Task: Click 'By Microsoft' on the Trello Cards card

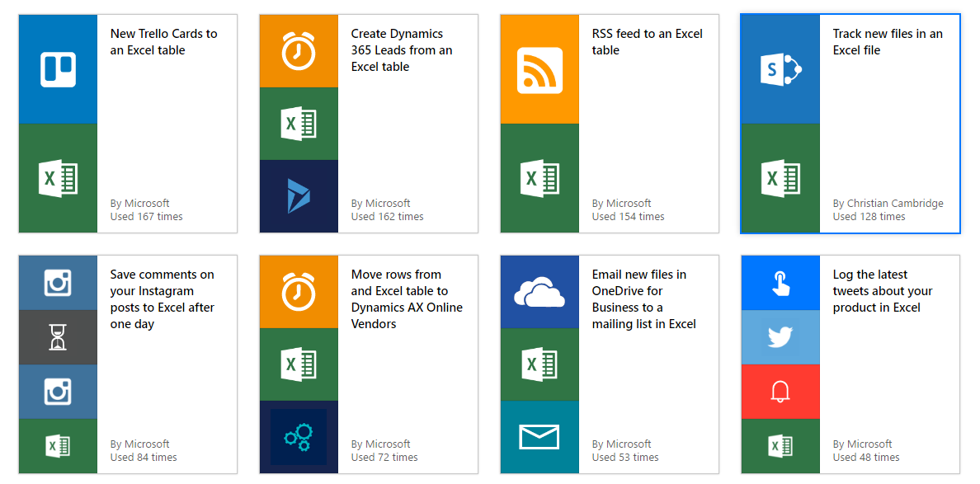Action: point(140,203)
